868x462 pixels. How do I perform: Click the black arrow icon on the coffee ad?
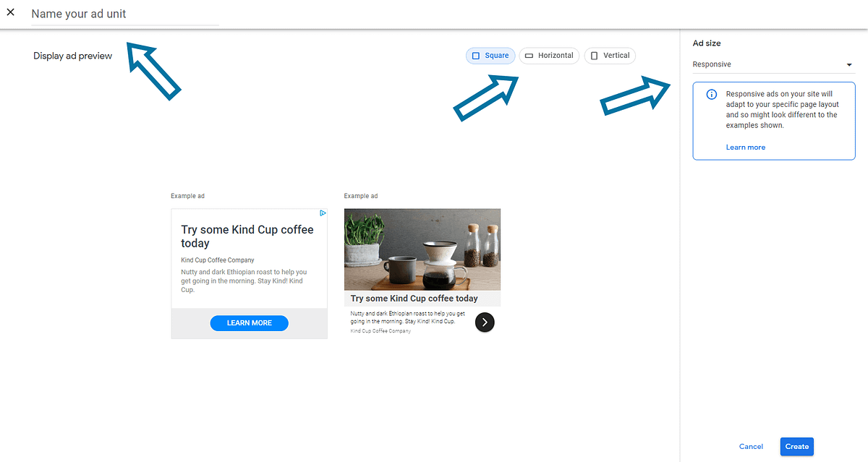pyautogui.click(x=485, y=322)
